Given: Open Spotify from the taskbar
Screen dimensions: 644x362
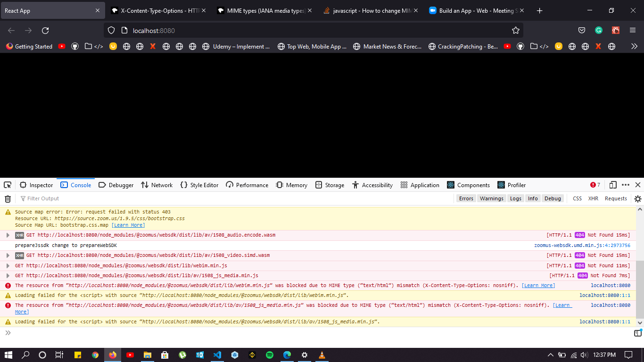Looking at the screenshot, I should 270,354.
